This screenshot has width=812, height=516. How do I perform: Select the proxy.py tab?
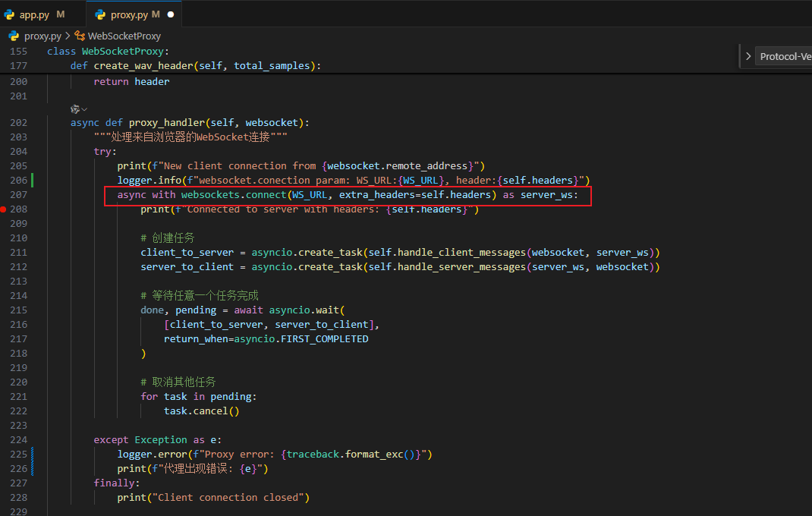[129, 13]
